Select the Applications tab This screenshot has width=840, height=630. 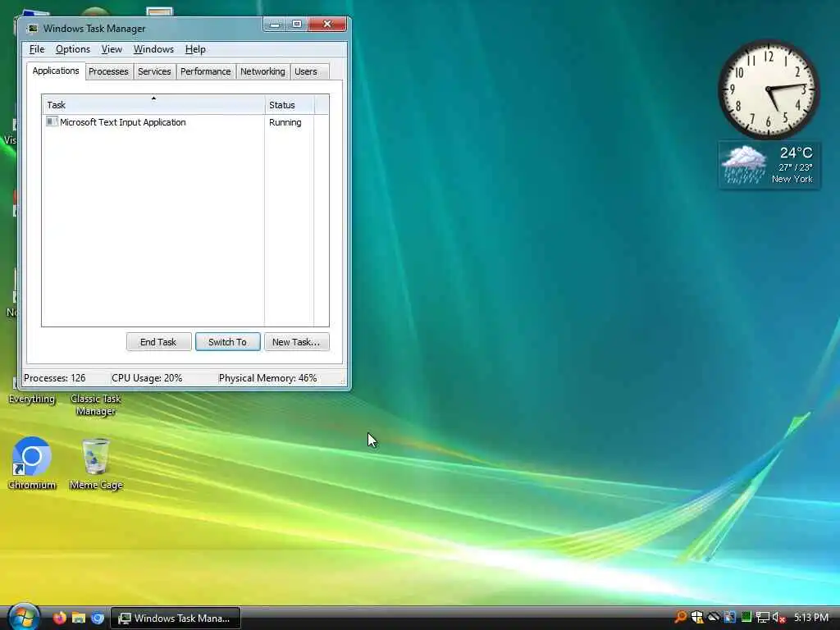(x=56, y=71)
